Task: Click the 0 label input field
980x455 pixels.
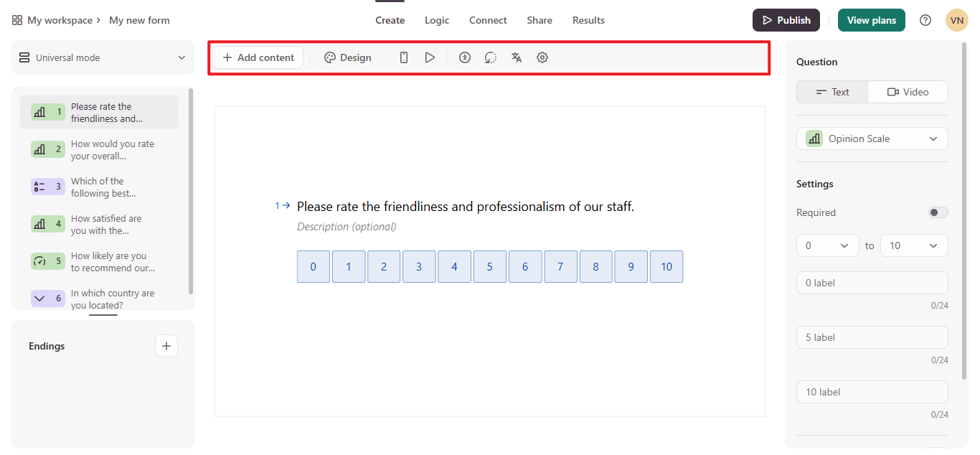Action: pos(872,282)
